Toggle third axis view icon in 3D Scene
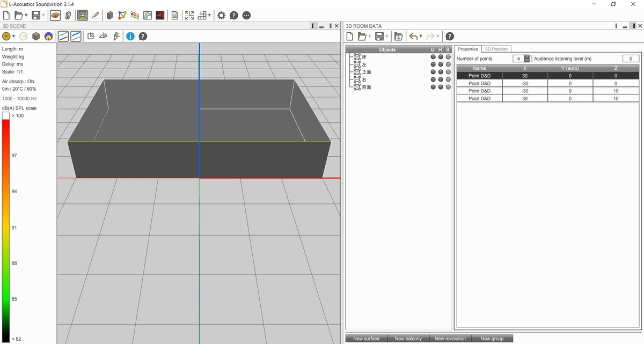The image size is (644, 344). pyautogui.click(x=116, y=36)
